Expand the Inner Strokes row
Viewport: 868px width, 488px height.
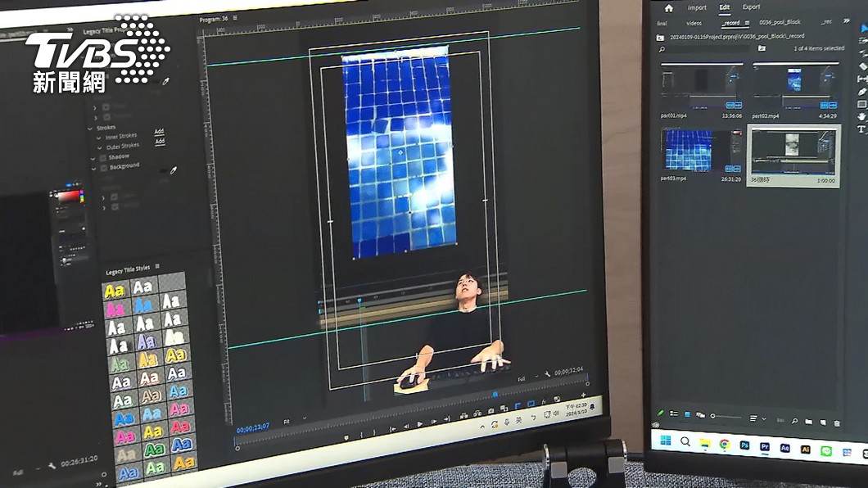click(x=99, y=138)
